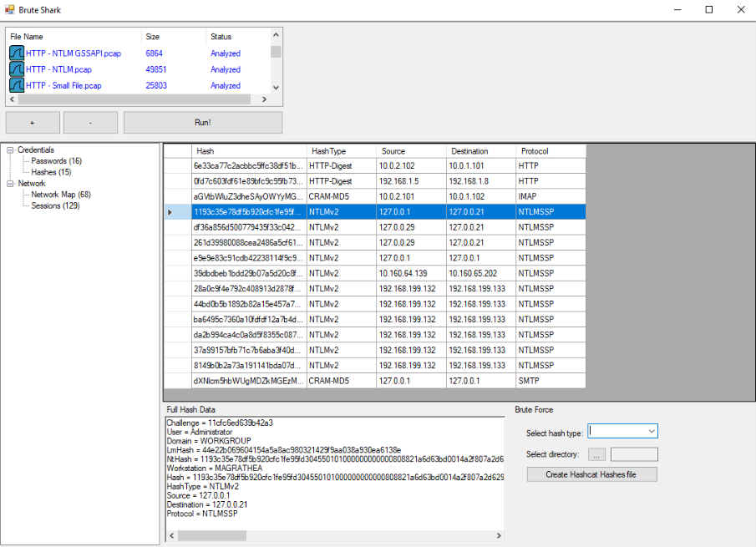The height and width of the screenshot is (547, 756).
Task: Collapse the Network tree node
Action: point(10,184)
